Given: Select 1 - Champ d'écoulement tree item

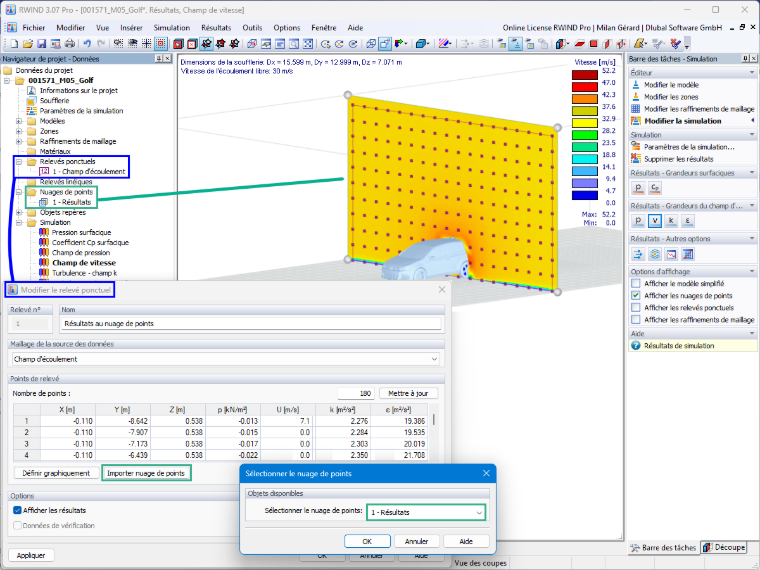Looking at the screenshot, I should click(x=89, y=172).
